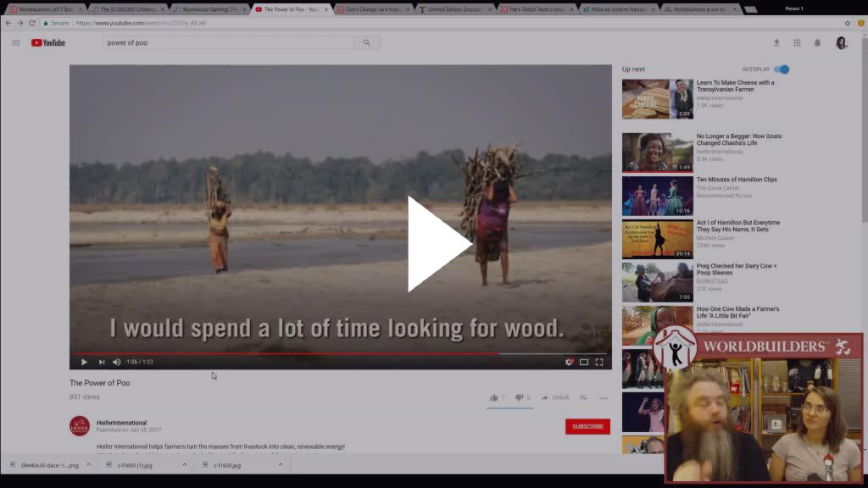Open 'Ten Minutes of Hamilton Clips' thumbnail
Image resolution: width=868 pixels, height=488 pixels.
657,196
